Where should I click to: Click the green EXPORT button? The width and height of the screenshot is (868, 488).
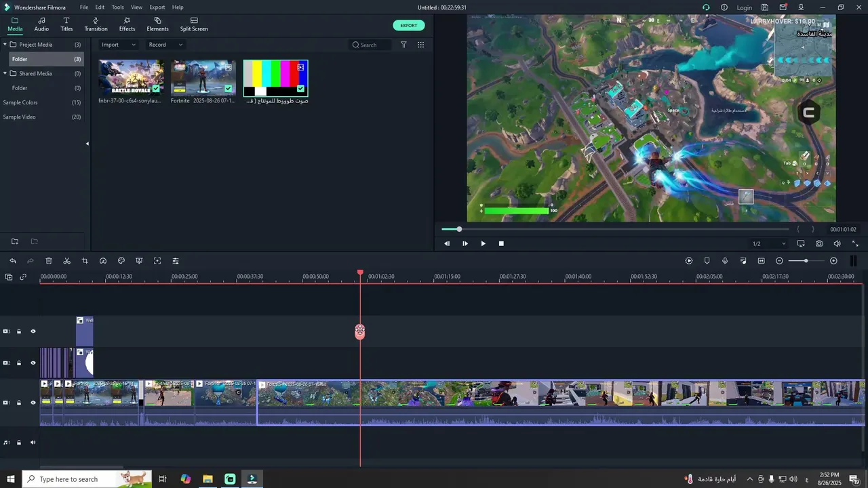[x=409, y=25]
